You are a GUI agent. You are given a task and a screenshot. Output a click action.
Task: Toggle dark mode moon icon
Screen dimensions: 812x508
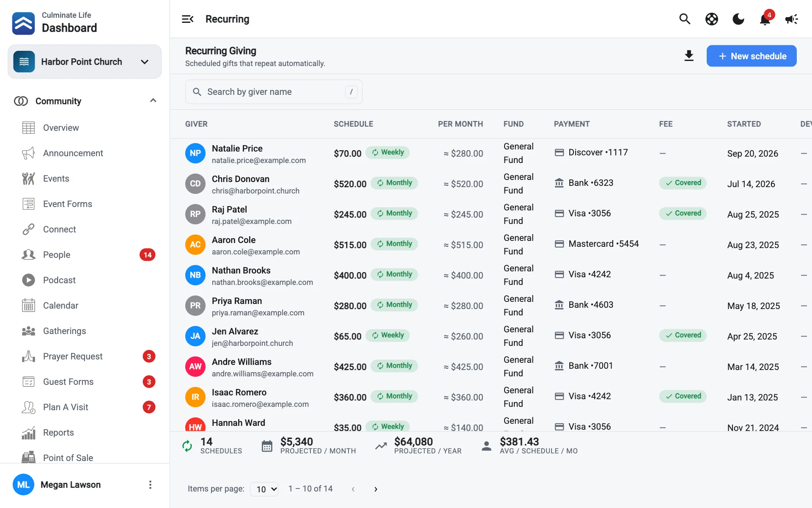(x=738, y=19)
